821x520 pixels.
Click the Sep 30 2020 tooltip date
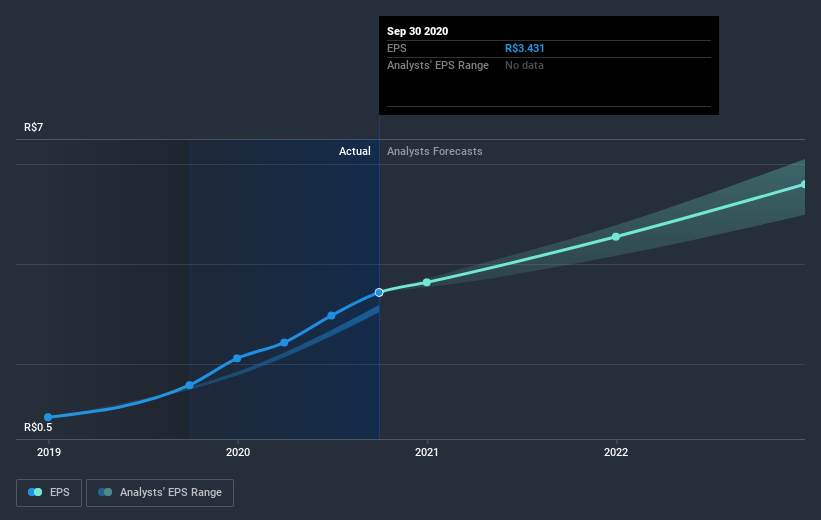(x=417, y=31)
